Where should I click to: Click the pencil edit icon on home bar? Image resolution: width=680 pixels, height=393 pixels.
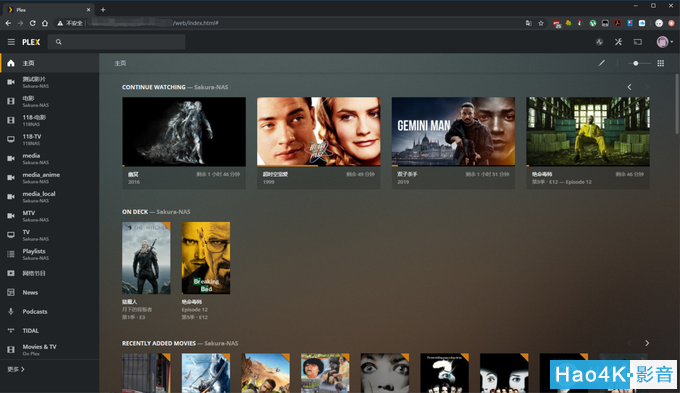coord(602,63)
